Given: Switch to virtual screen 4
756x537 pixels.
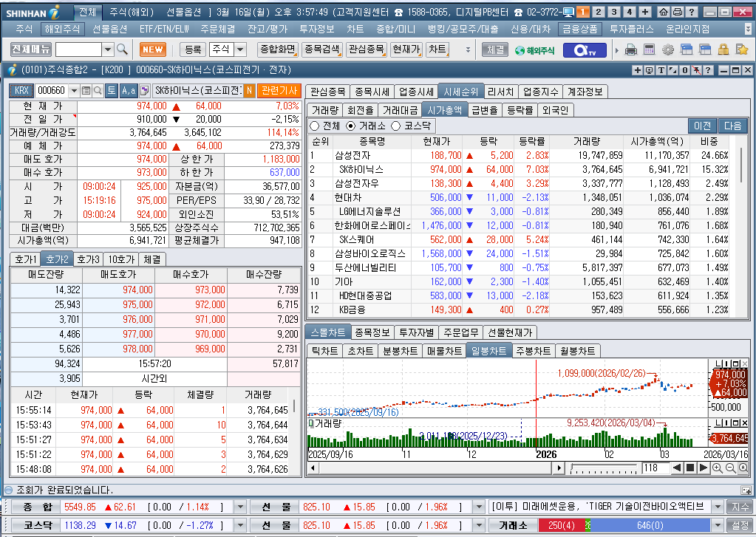Looking at the screenshot, I should pos(629,12).
